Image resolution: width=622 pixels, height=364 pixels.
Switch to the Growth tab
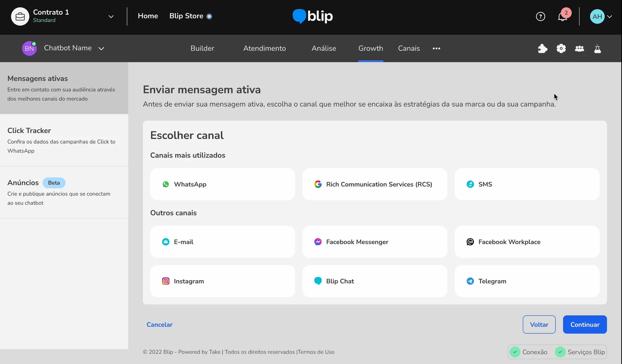point(370,48)
